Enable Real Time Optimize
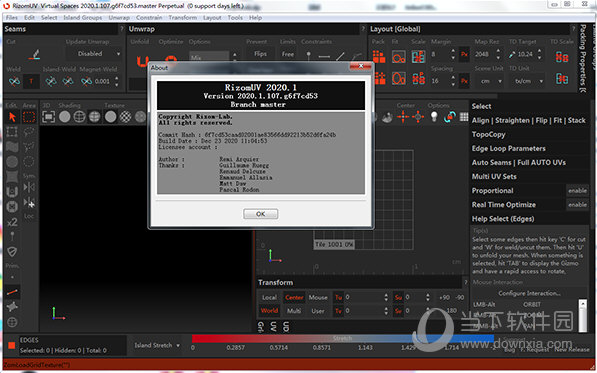Image resolution: width=597 pixels, height=373 pixels. pyautogui.click(x=577, y=205)
